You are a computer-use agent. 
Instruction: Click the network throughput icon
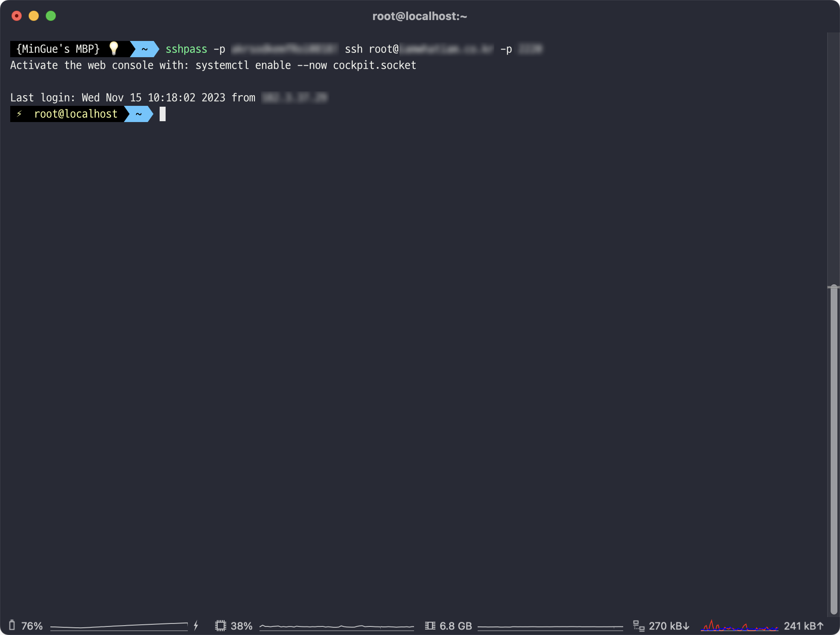[x=639, y=626]
